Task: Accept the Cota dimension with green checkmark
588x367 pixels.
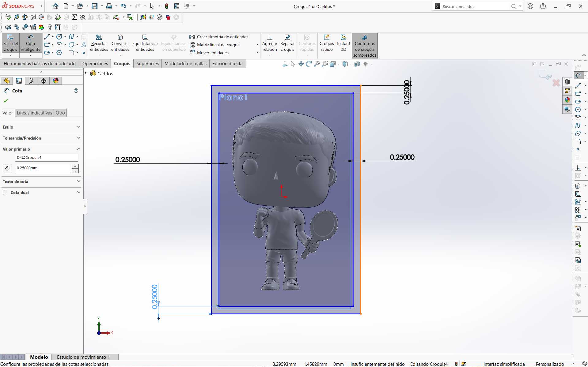Action: click(6, 101)
